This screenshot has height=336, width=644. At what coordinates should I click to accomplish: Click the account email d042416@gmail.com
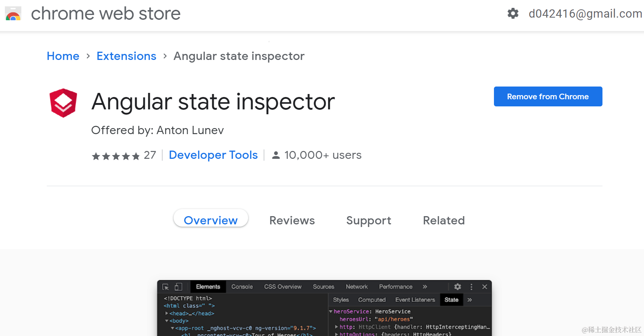pyautogui.click(x=585, y=14)
